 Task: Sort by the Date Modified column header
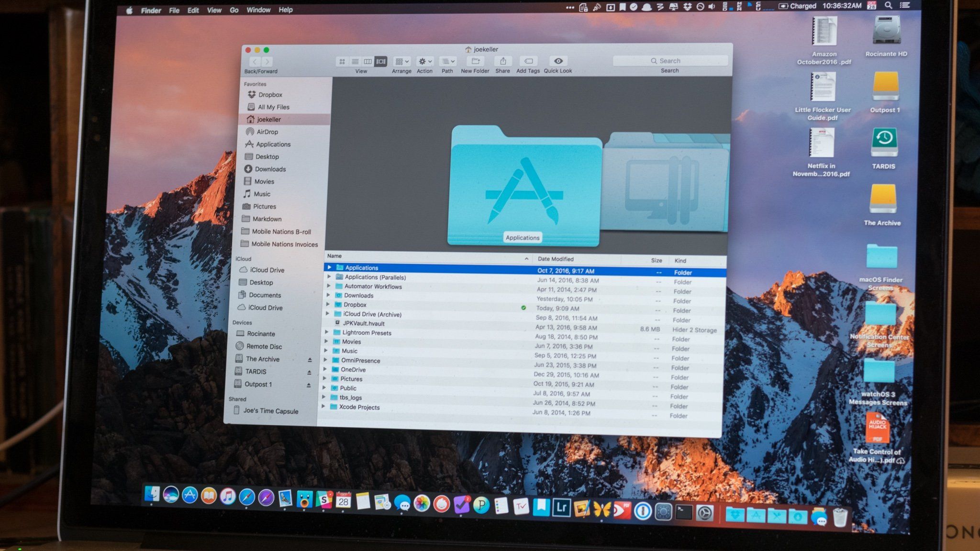pyautogui.click(x=556, y=259)
